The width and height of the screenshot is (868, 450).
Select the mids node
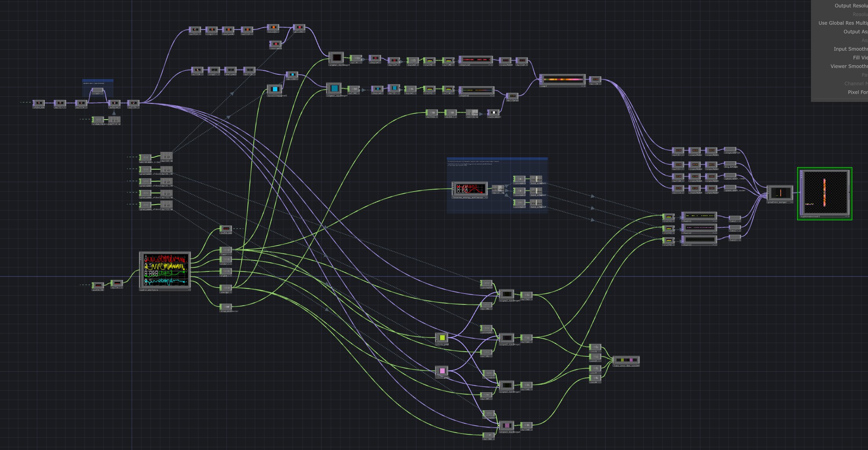pos(225,260)
